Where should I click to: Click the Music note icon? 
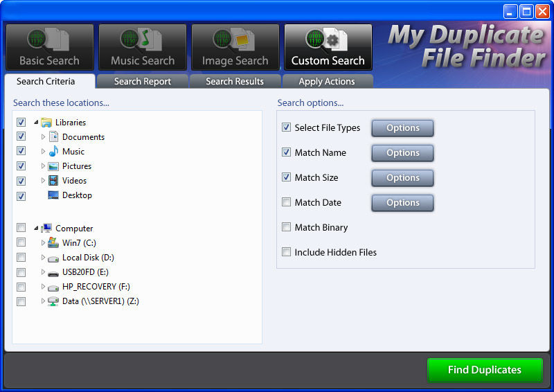click(53, 151)
